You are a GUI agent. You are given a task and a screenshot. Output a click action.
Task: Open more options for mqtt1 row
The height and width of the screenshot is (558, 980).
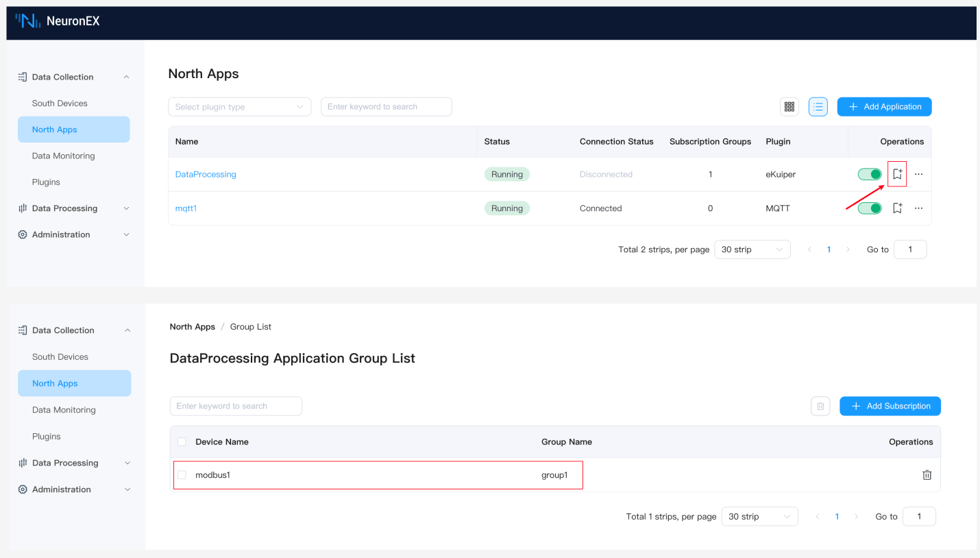(x=918, y=208)
